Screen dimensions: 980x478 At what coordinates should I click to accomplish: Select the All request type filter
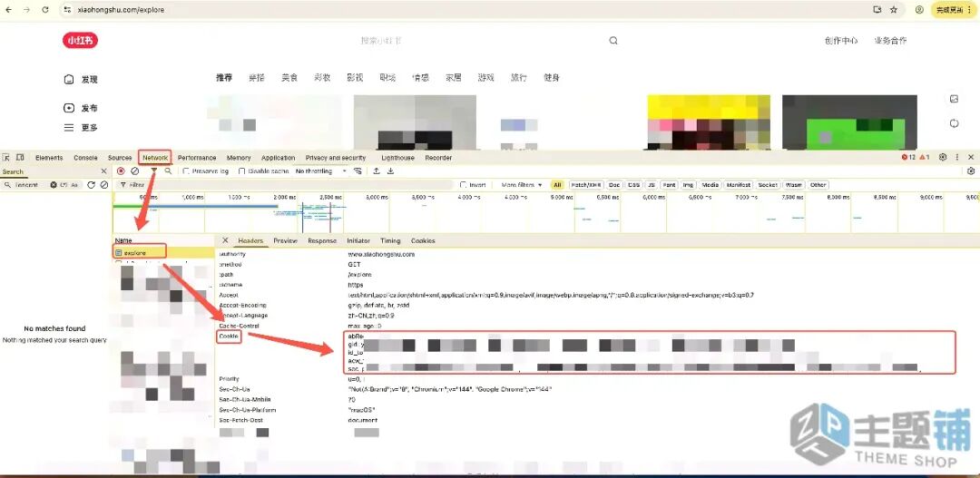tap(557, 185)
